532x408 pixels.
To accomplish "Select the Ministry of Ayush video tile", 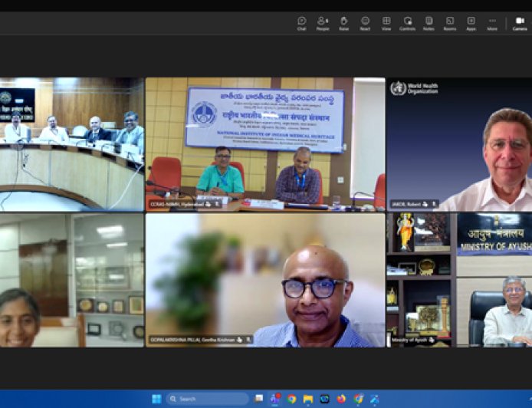I will 459,280.
